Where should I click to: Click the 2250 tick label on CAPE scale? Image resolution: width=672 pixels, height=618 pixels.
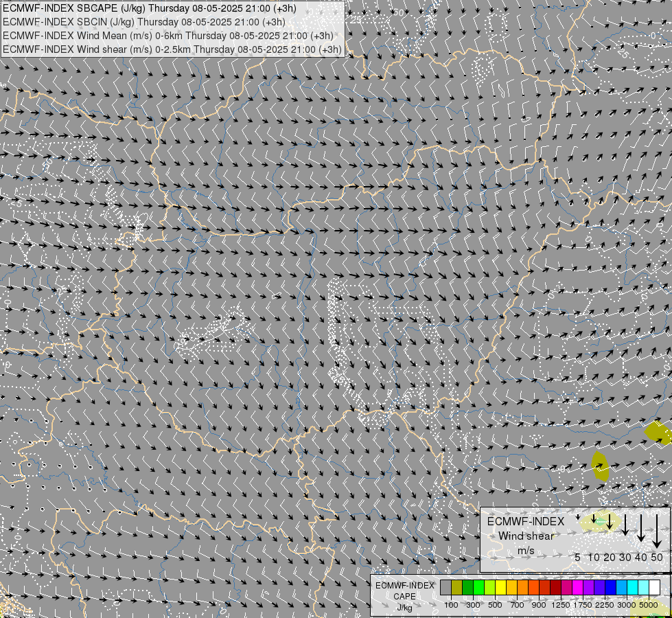pos(605,605)
